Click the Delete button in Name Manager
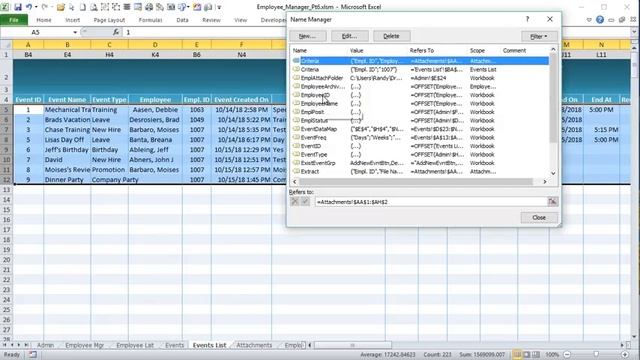The image size is (640, 360). pos(391,36)
